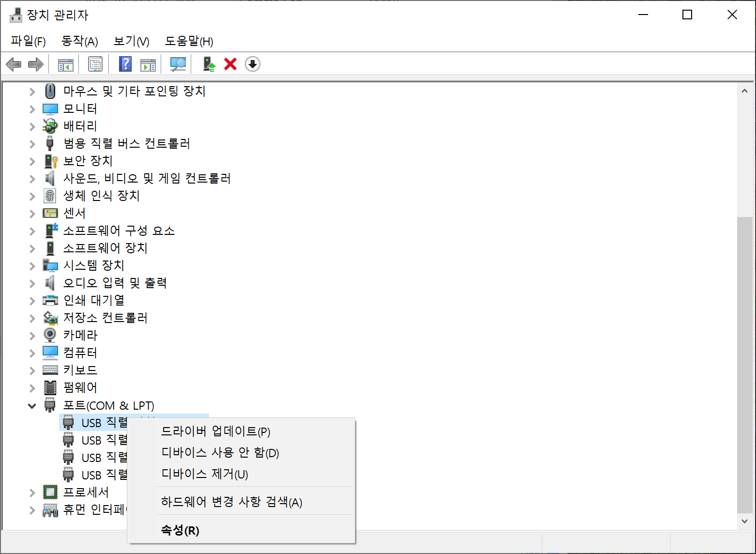Select the 사운드, 비디오 및 게임 컨트롤러 item
This screenshot has height=554, width=756.
[x=147, y=179]
